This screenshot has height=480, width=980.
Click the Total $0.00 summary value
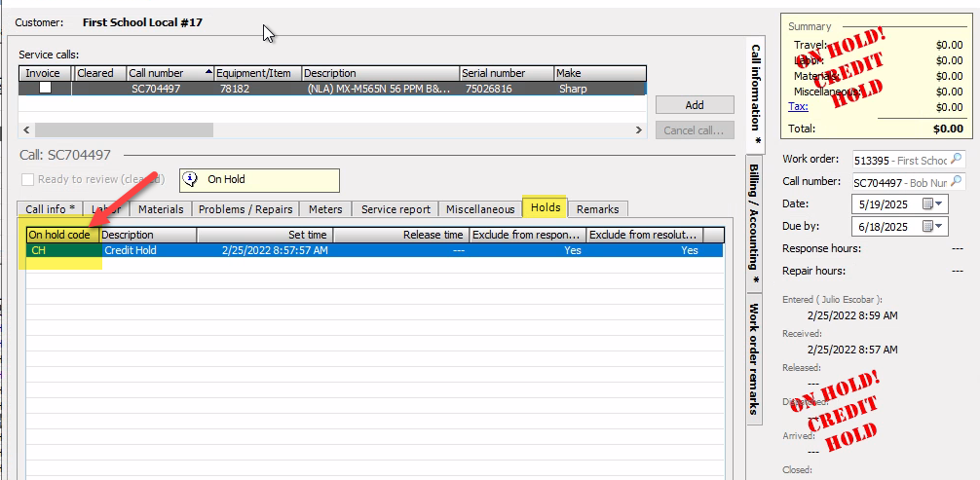(948, 129)
